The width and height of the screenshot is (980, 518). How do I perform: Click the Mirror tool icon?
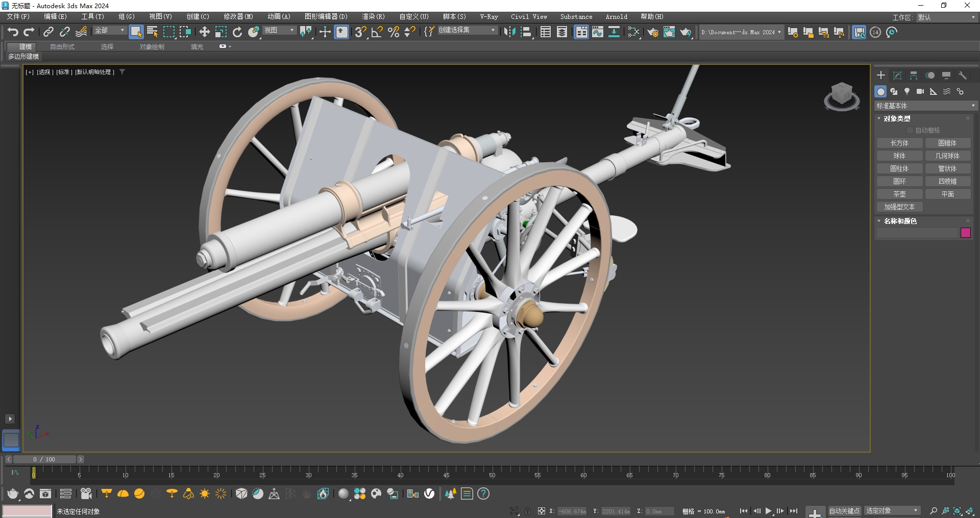pyautogui.click(x=509, y=32)
